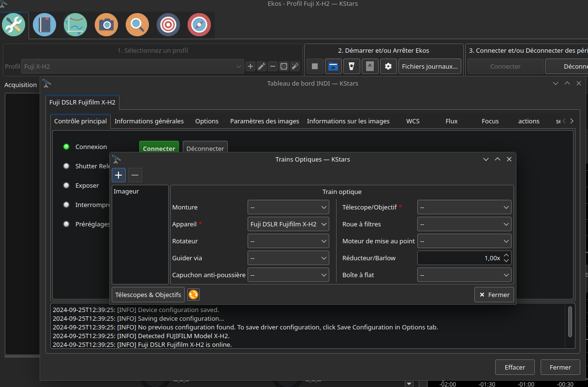Delete the profile using the minus icon
This screenshot has width=588, height=387.
click(x=273, y=66)
